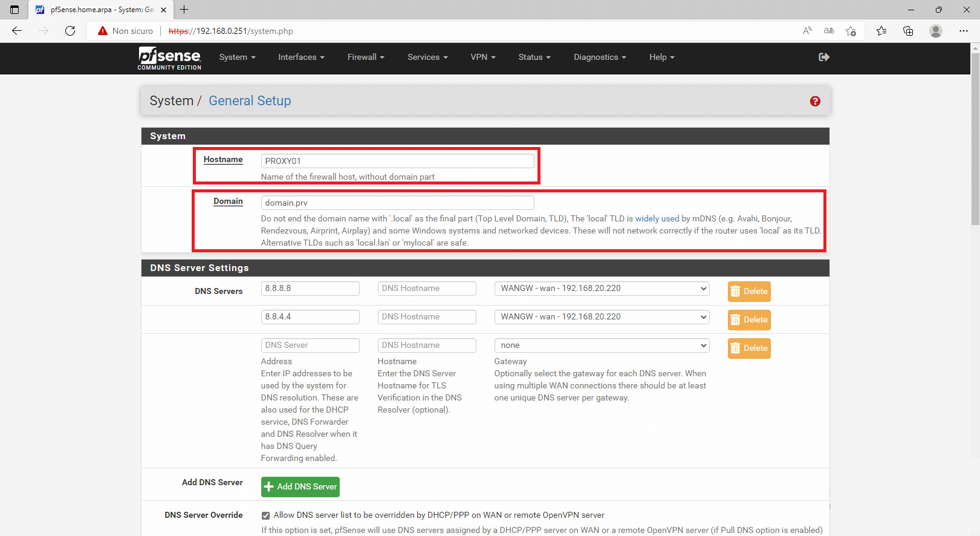980x536 pixels.
Task: Click the browser address bar URL
Action: pos(231,31)
